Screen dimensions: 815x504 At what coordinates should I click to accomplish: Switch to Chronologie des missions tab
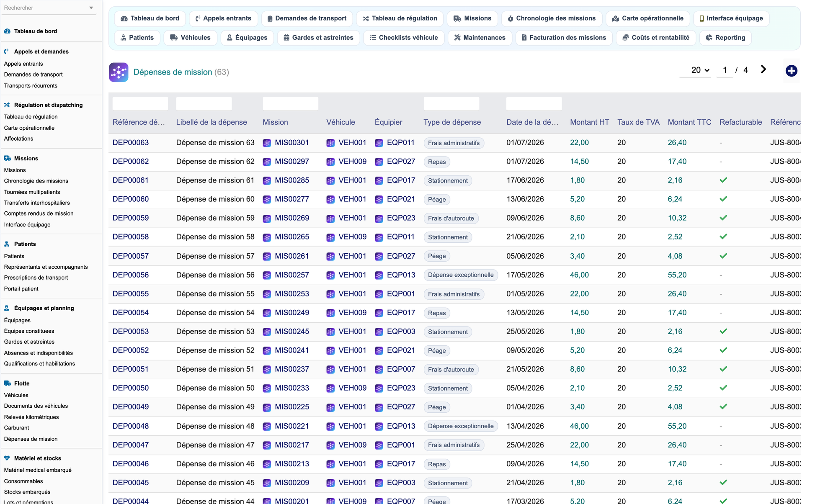552,18
